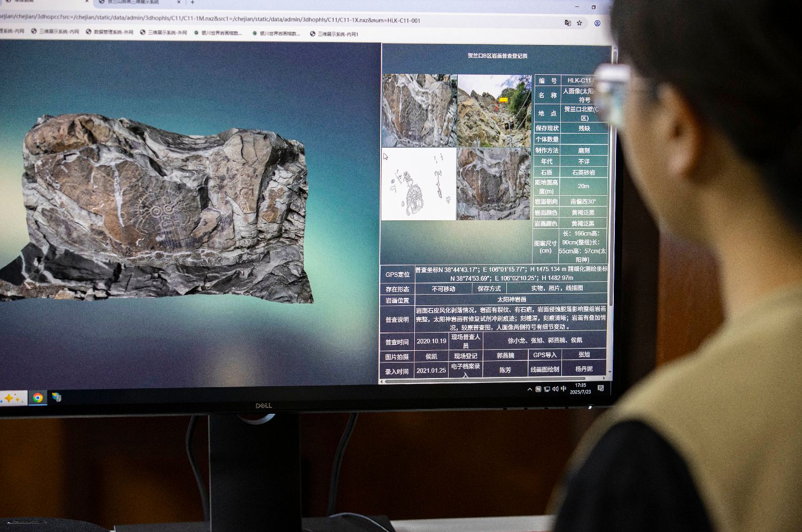Open a new tab with the plus button
The width and height of the screenshot is (802, 532).
coord(192,3)
